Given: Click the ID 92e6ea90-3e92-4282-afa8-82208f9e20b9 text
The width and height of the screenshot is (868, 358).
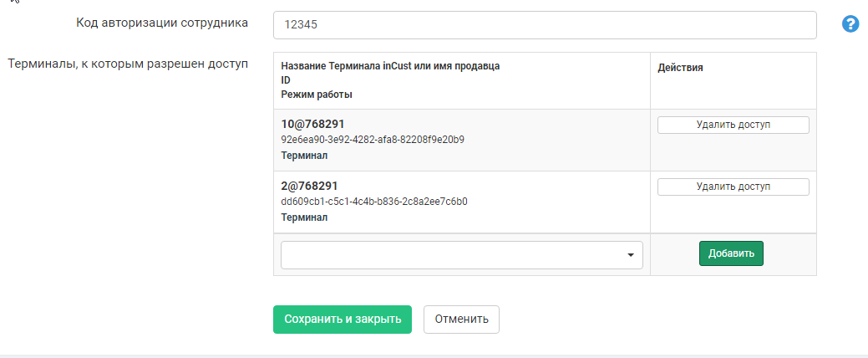Looking at the screenshot, I should tap(373, 140).
